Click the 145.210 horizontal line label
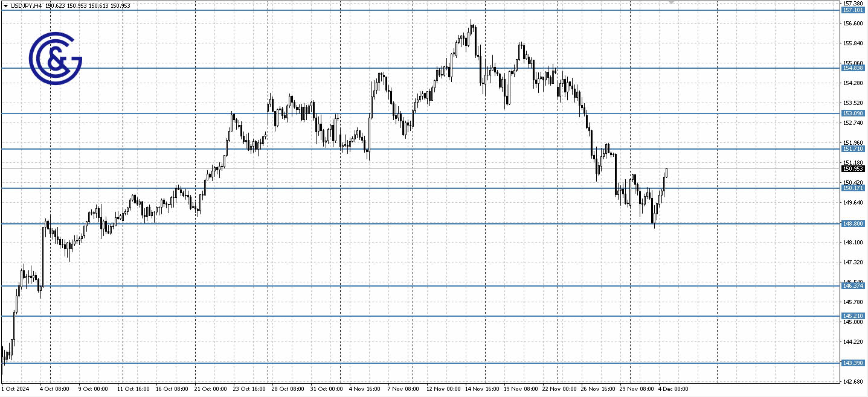The width and height of the screenshot is (868, 397). click(852, 316)
